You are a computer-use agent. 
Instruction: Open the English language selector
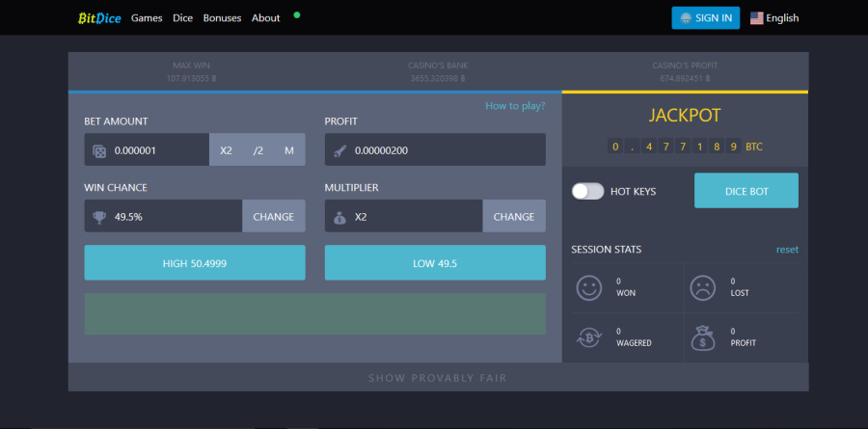[x=774, y=18]
